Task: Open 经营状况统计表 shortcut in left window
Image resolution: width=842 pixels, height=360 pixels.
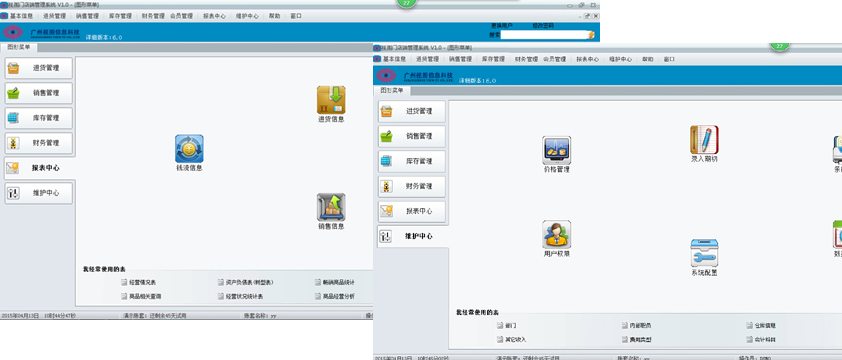Action: click(x=241, y=296)
